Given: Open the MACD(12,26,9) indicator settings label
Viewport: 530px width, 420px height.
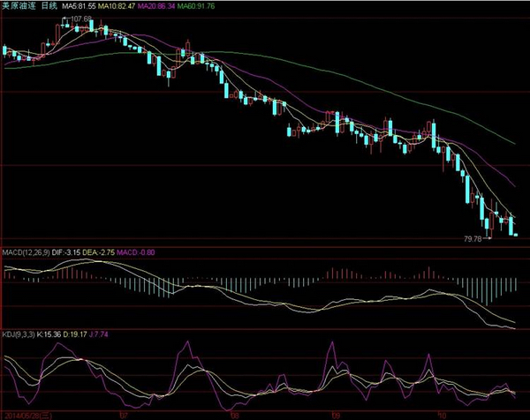Looking at the screenshot, I should click(26, 251).
